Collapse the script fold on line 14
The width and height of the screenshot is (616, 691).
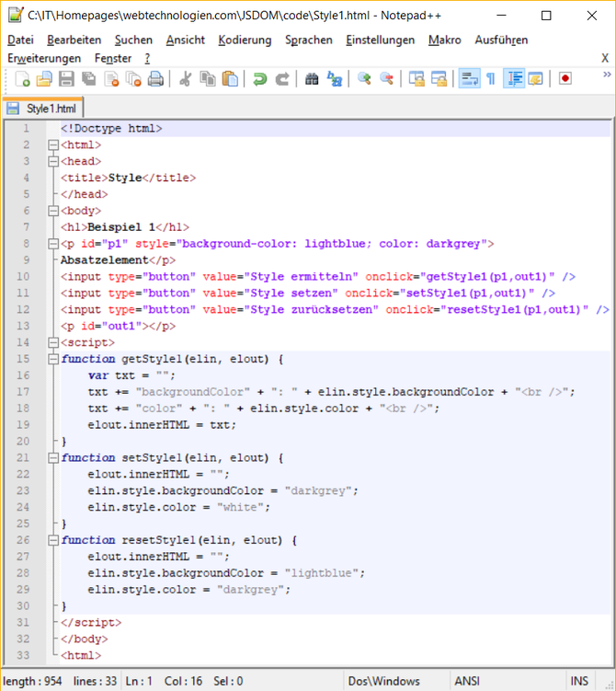tap(53, 342)
